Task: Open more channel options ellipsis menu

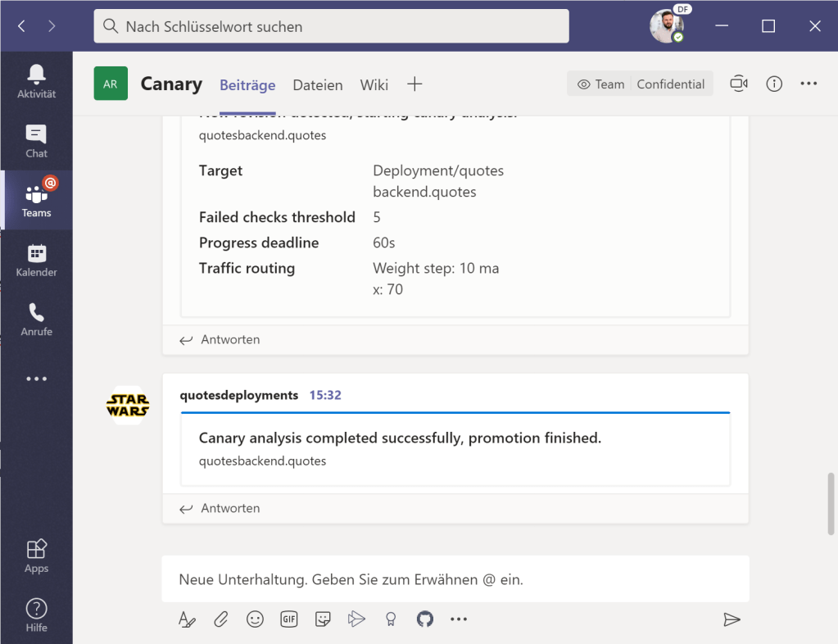Action: (x=809, y=84)
